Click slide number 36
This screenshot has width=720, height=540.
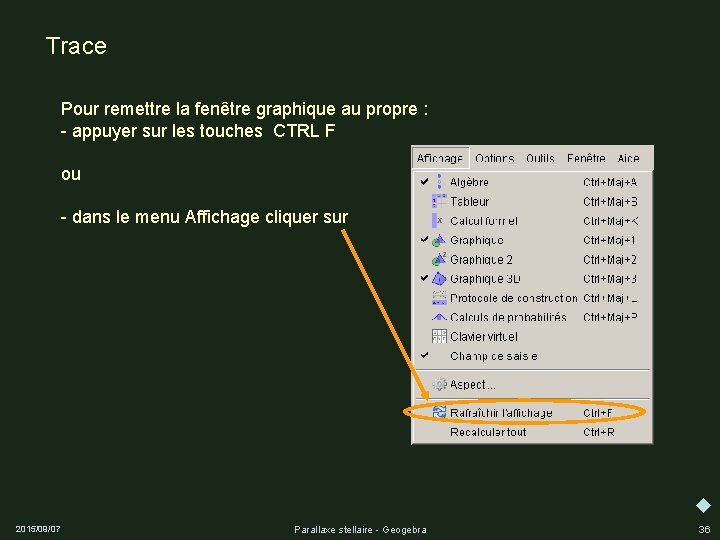[x=704, y=529]
